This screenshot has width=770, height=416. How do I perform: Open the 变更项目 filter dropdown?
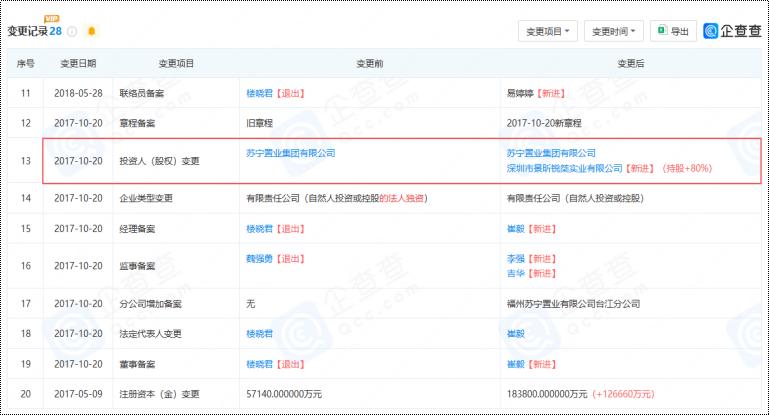[548, 31]
